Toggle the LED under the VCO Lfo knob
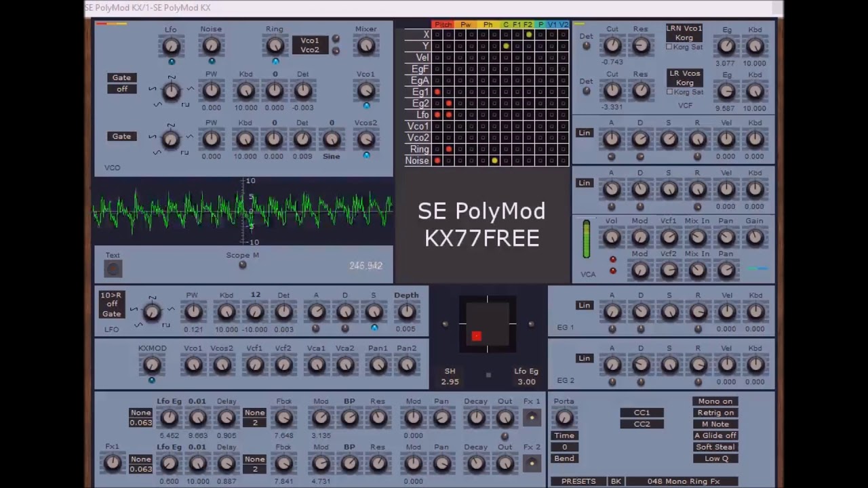The image size is (868, 488). (172, 62)
